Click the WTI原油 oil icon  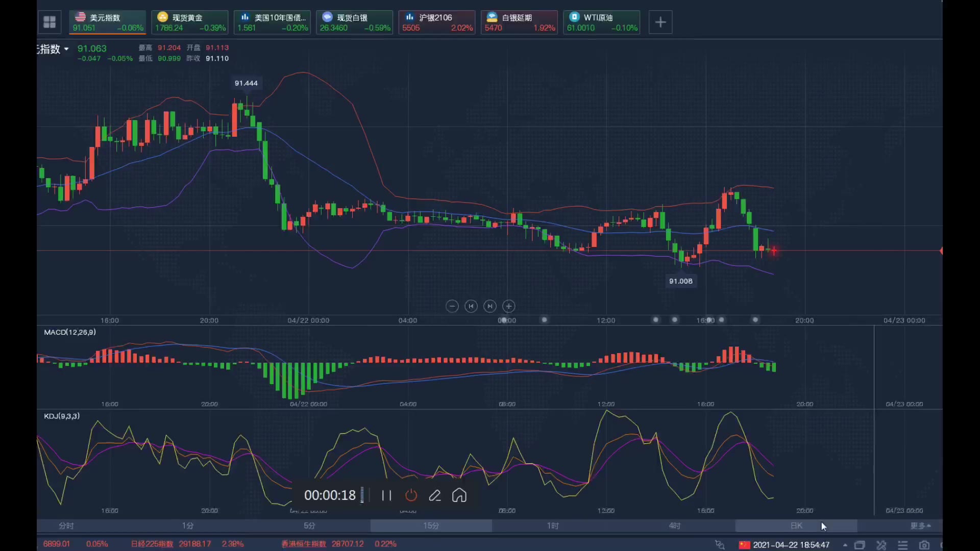coord(574,17)
